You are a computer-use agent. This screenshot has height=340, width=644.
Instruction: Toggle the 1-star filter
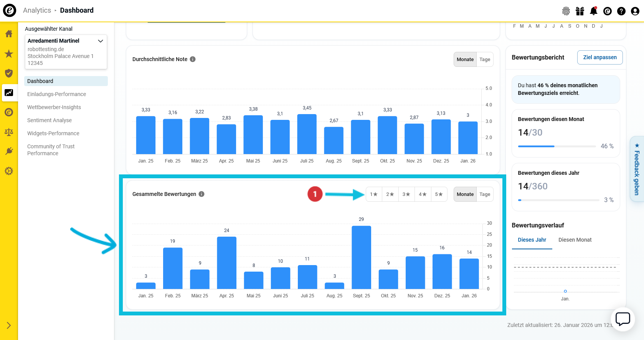pyautogui.click(x=374, y=194)
